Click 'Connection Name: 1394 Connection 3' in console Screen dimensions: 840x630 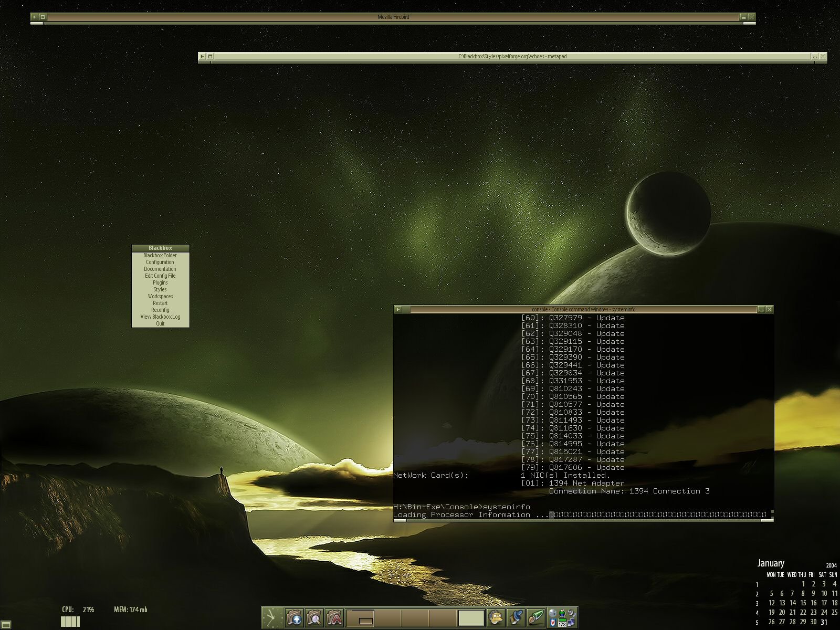click(x=629, y=491)
